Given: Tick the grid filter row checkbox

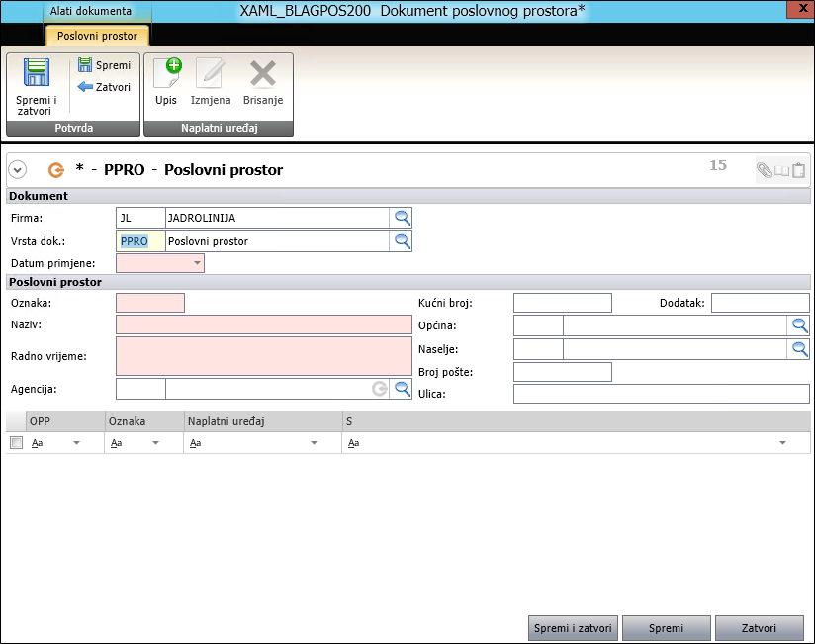Looking at the screenshot, I should pos(16,443).
